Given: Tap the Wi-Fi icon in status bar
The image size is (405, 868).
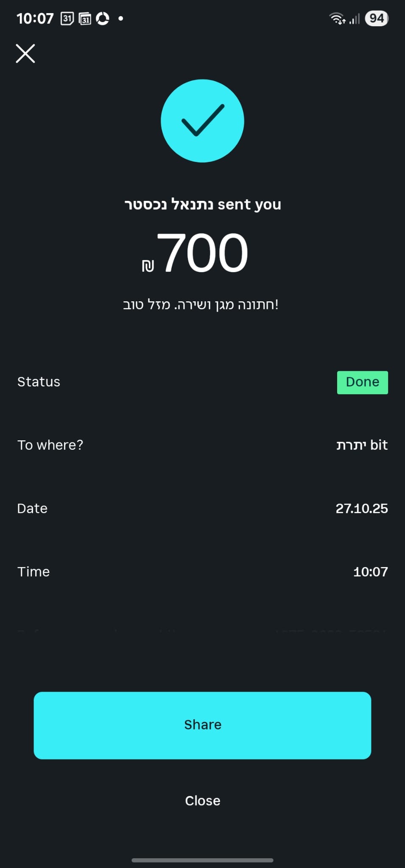Looking at the screenshot, I should (337, 19).
